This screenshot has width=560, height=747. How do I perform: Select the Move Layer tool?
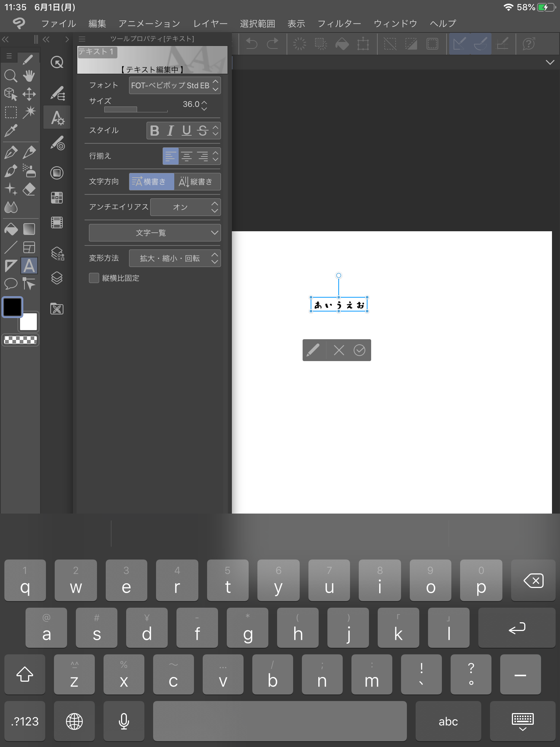pos(29,94)
